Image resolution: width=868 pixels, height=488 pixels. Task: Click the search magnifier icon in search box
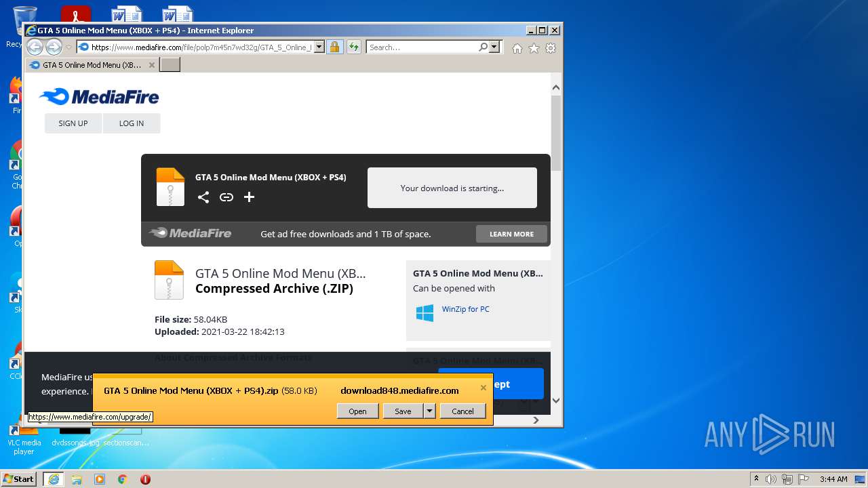tap(483, 47)
